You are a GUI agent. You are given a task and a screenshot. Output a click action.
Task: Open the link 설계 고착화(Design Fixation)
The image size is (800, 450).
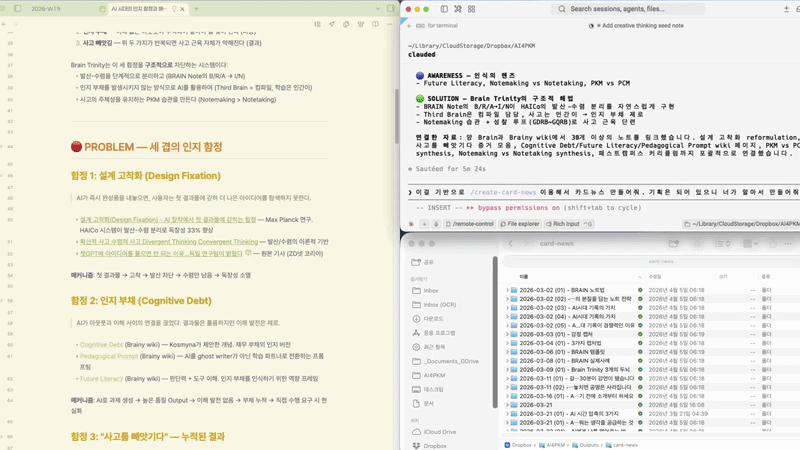(x=168, y=219)
